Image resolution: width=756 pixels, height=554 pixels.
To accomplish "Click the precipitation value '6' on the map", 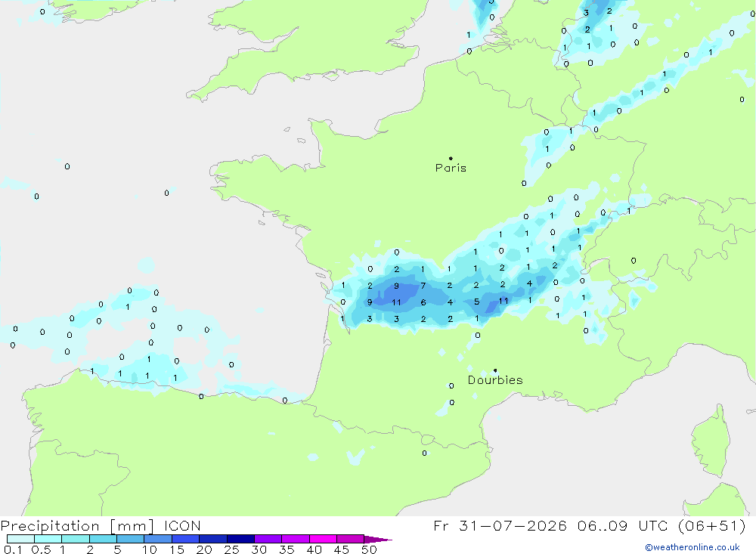I will click(423, 302).
